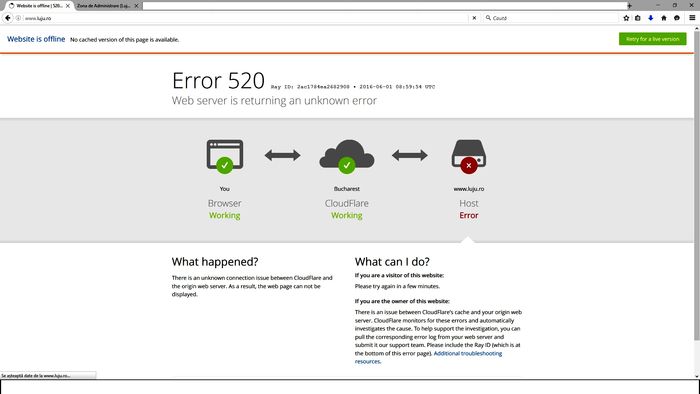This screenshot has width=700, height=394.
Task: Go to the home page icon
Action: pyautogui.click(x=664, y=18)
